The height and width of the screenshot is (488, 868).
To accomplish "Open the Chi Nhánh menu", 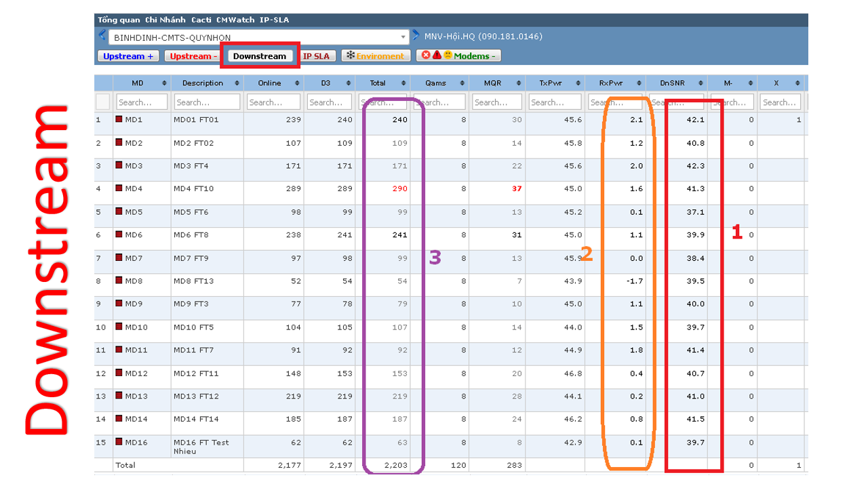I will click(165, 20).
